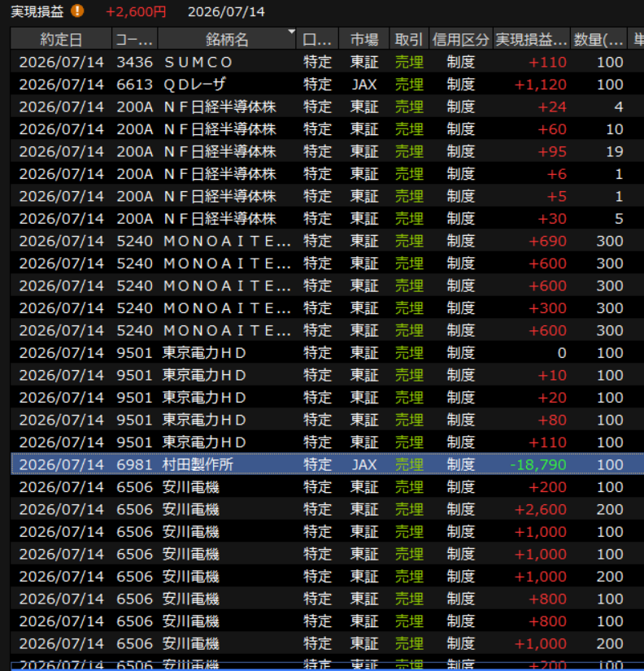Click ＮＦ日経半導体株 in the +24 row
Screen dimensions: 644x671
(x=220, y=107)
